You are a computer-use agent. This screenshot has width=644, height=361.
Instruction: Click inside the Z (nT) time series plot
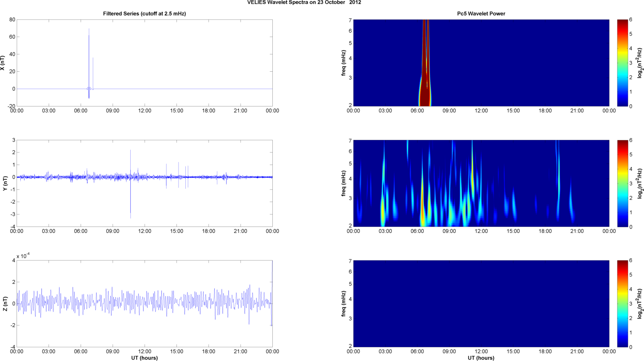point(144,304)
